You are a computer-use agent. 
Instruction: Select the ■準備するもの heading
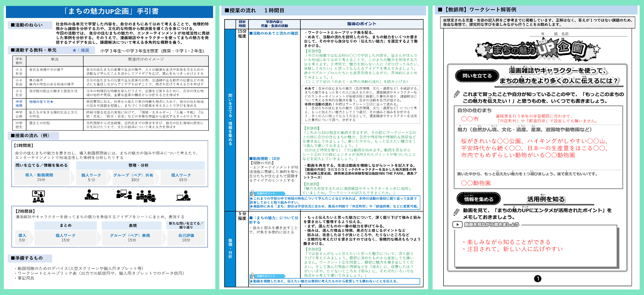(30, 258)
